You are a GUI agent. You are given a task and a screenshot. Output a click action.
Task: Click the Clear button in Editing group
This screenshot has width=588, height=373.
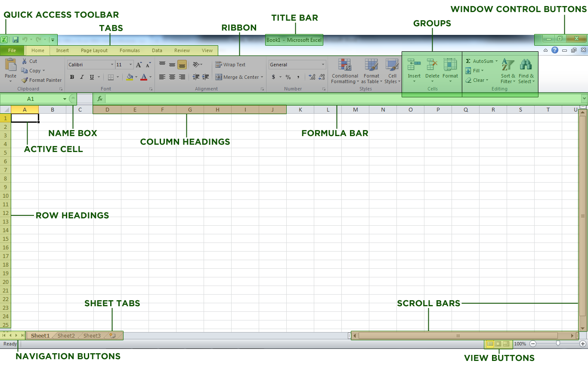coord(477,80)
